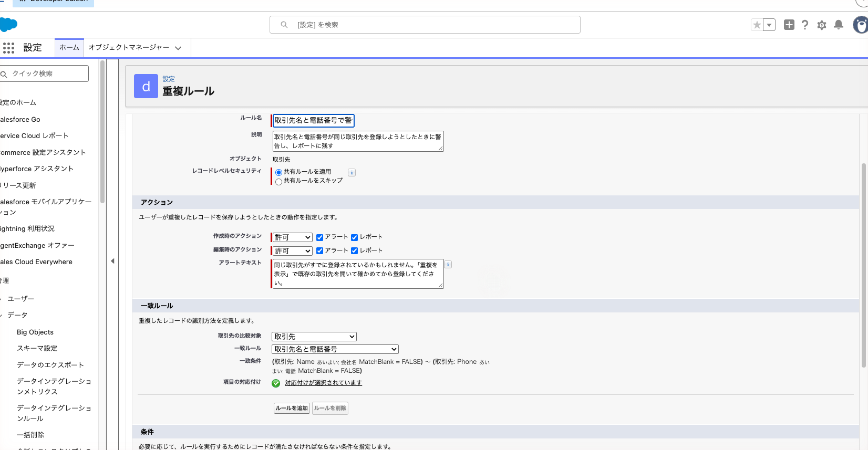Switch to the ホーム tab

point(69,47)
